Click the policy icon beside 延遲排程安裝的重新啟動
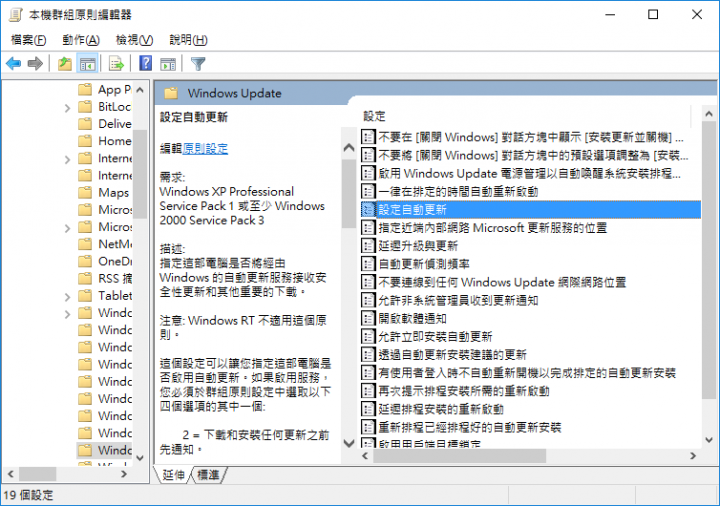The height and width of the screenshot is (506, 720). (368, 409)
